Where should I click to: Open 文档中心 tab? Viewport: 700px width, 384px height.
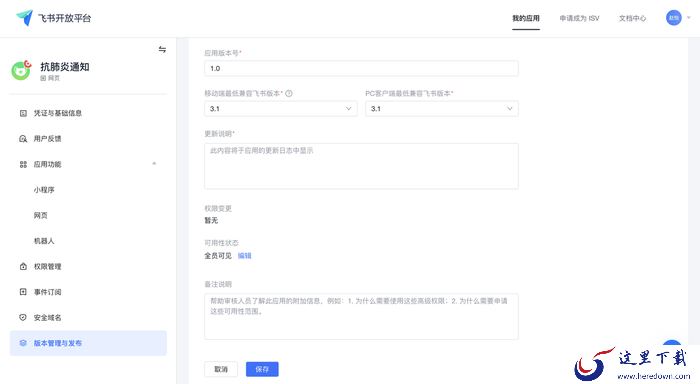click(x=632, y=18)
